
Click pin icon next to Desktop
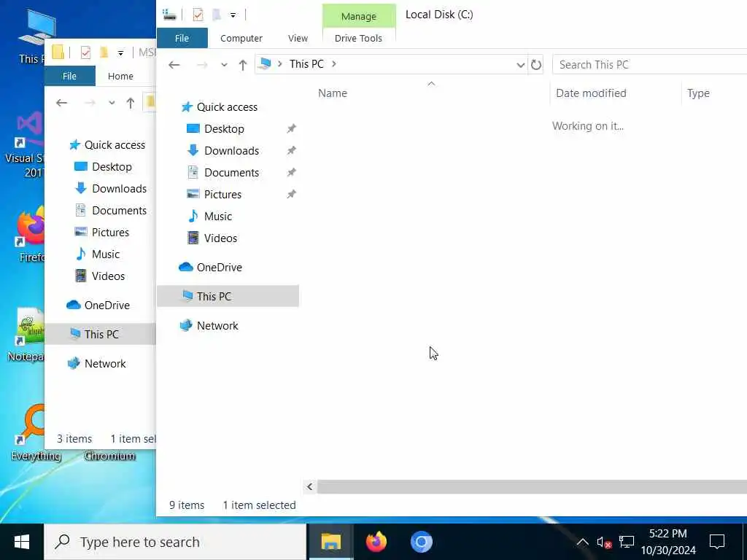click(291, 128)
